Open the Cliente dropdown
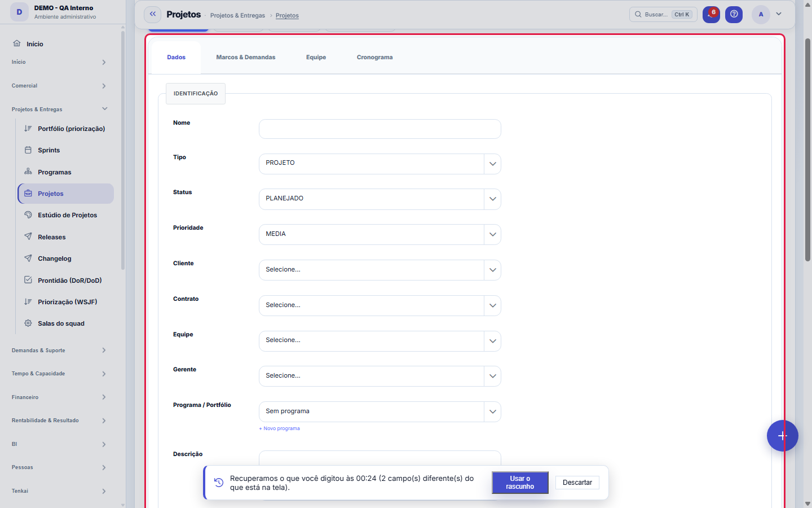Image resolution: width=812 pixels, height=508 pixels. [x=380, y=270]
